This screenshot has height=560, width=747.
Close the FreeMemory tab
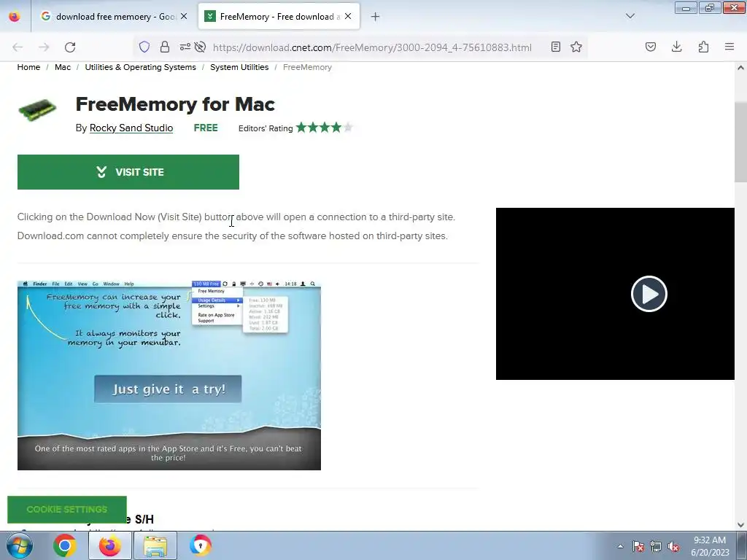coord(348,17)
